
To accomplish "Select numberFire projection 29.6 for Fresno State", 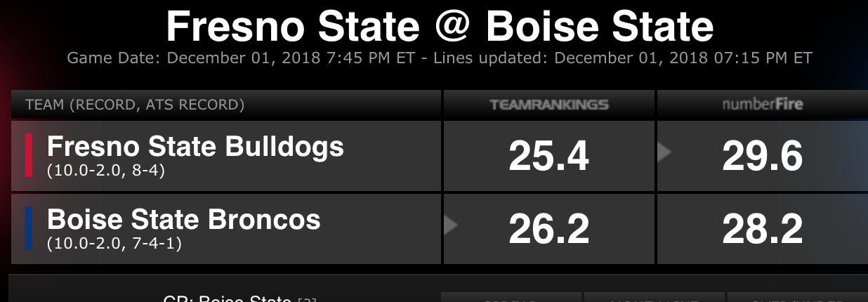I will (762, 156).
